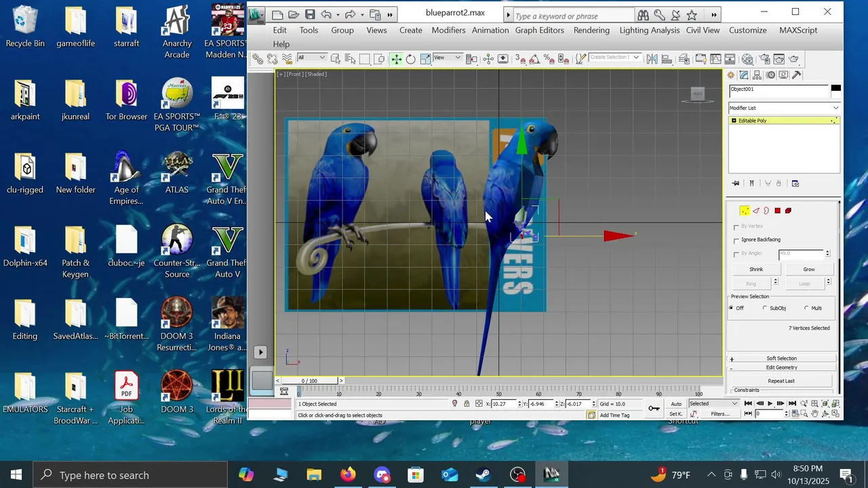Viewport: 868px width, 488px height.
Task: Open the application logo menu button
Action: pos(256,15)
